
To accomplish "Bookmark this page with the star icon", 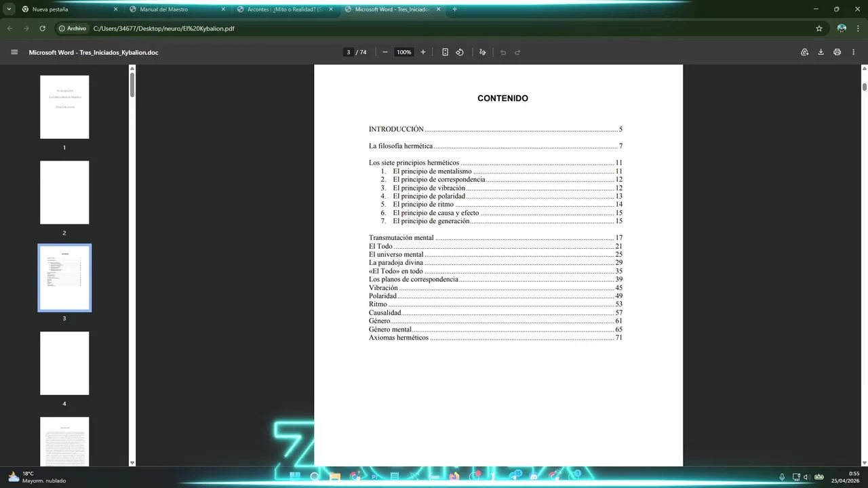I will (x=819, y=28).
